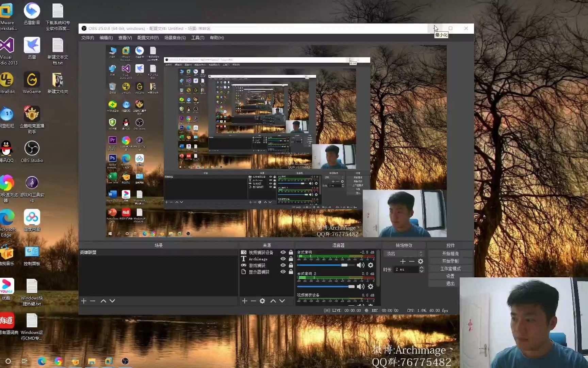Move the selected scene down
The image size is (588, 368).
coord(112,301)
